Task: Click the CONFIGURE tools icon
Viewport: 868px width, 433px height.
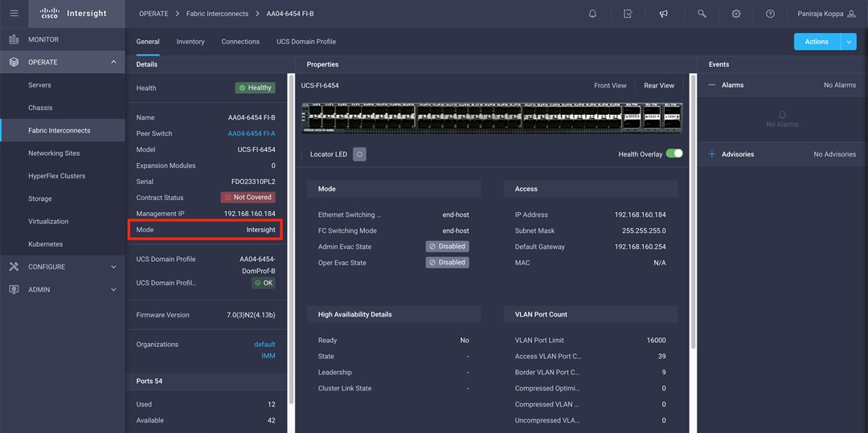Action: pyautogui.click(x=14, y=267)
